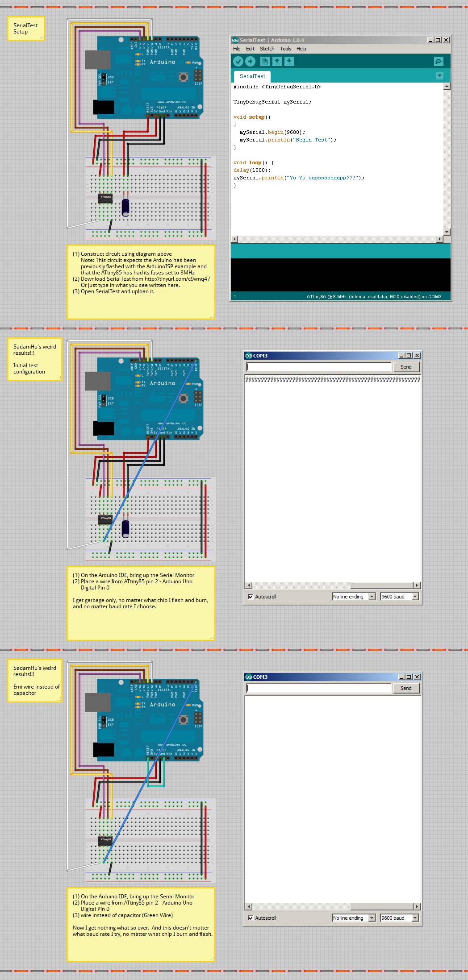Click the 'Erni wire instead of capacitor' sticky note

34,681
